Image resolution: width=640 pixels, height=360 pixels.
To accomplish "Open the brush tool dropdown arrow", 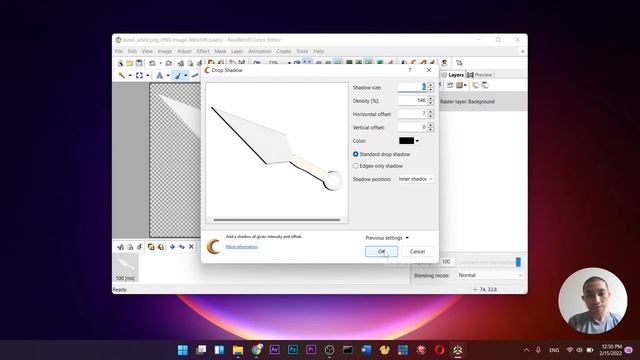I will click(186, 76).
